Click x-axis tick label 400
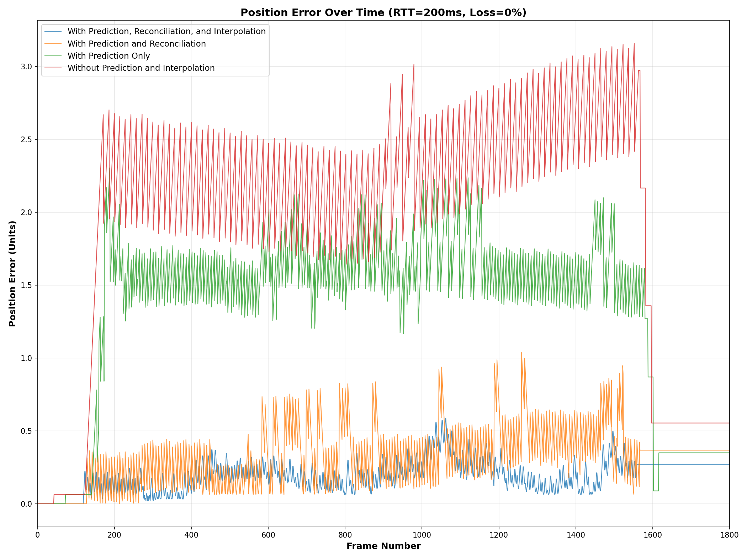 pos(191,534)
